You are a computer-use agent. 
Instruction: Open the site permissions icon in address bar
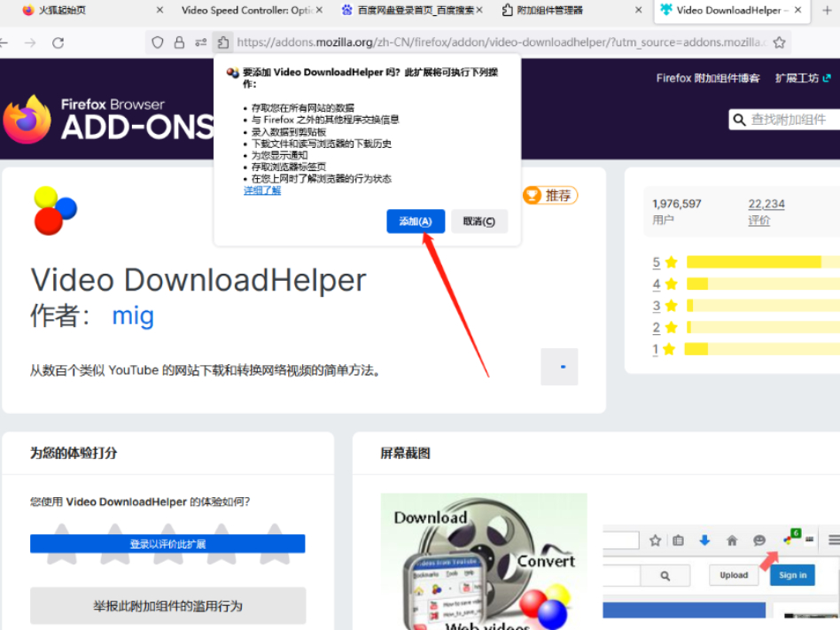pyautogui.click(x=201, y=43)
